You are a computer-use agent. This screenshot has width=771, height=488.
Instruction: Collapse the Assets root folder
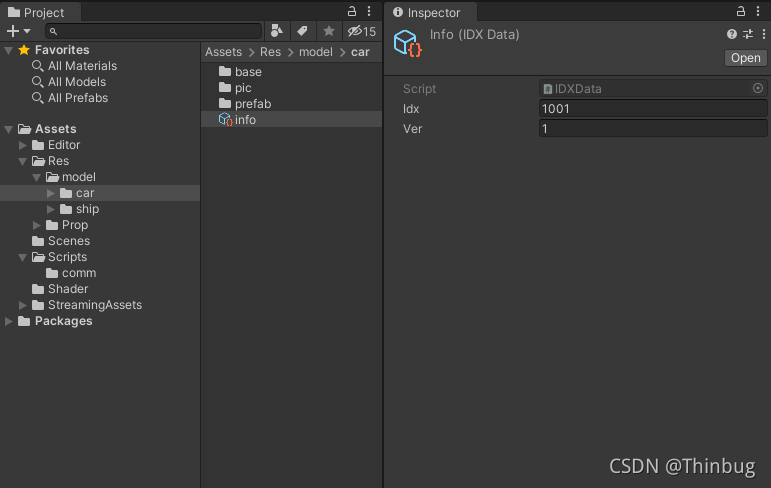pyautogui.click(x=8, y=129)
